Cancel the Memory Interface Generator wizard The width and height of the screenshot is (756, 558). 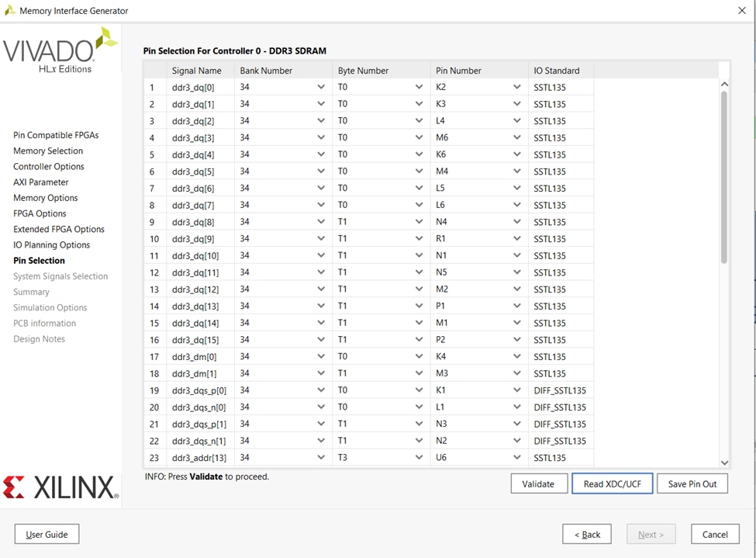[x=714, y=534]
